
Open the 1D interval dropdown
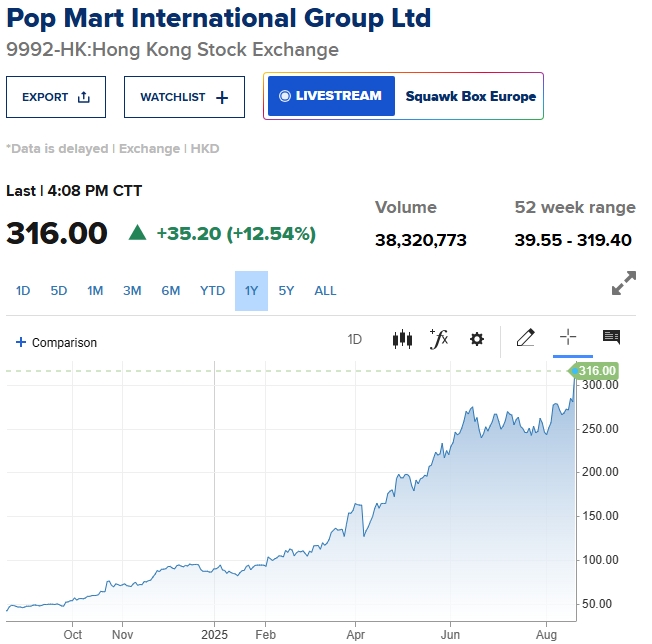(355, 339)
